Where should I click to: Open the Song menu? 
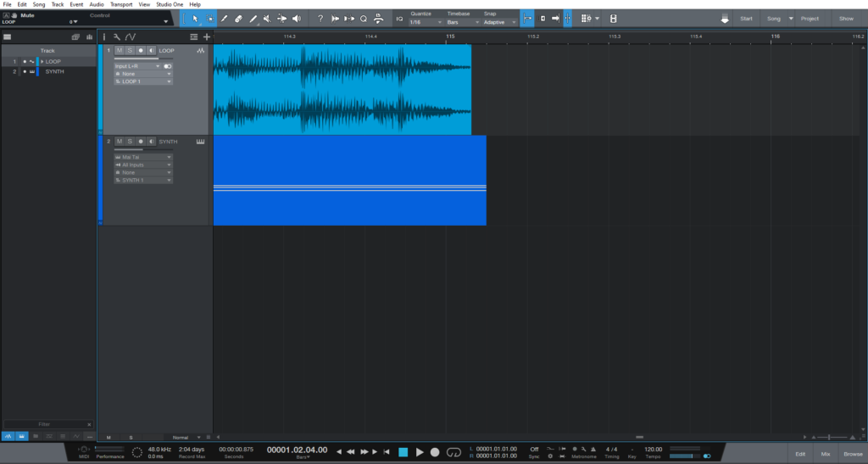pyautogui.click(x=39, y=4)
